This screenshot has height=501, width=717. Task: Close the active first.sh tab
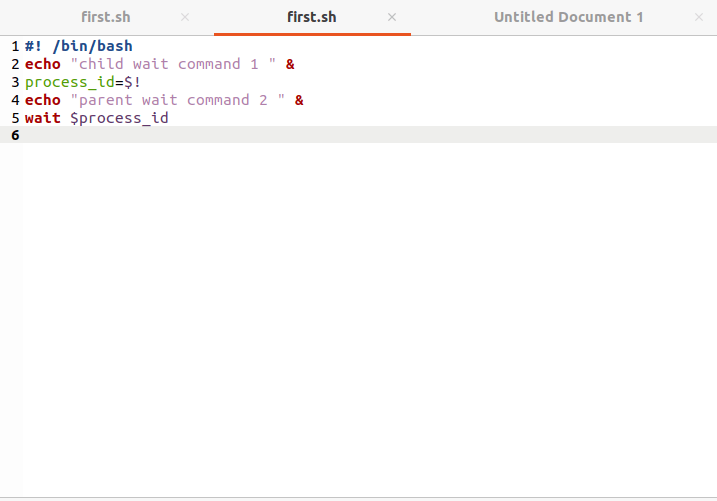tap(392, 17)
